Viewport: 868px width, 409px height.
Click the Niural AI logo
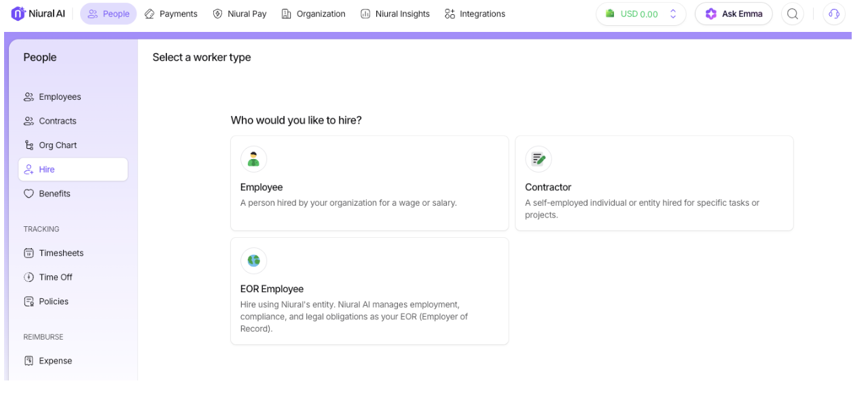(38, 14)
